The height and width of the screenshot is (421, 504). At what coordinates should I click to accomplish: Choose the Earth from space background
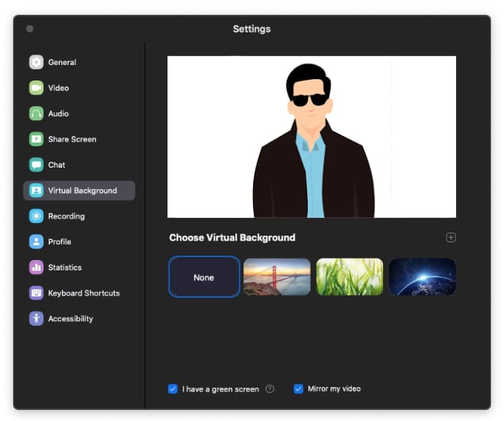(422, 276)
